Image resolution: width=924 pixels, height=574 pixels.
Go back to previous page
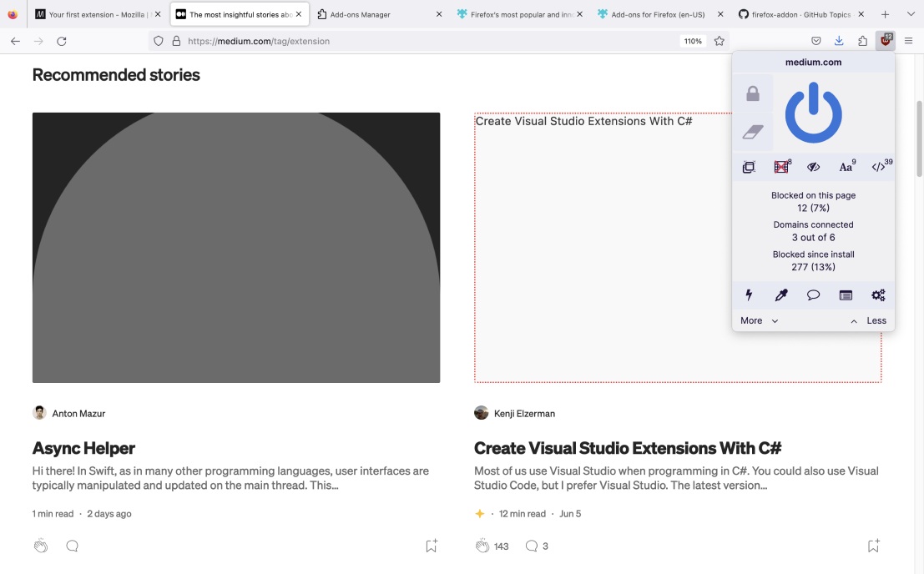15,41
